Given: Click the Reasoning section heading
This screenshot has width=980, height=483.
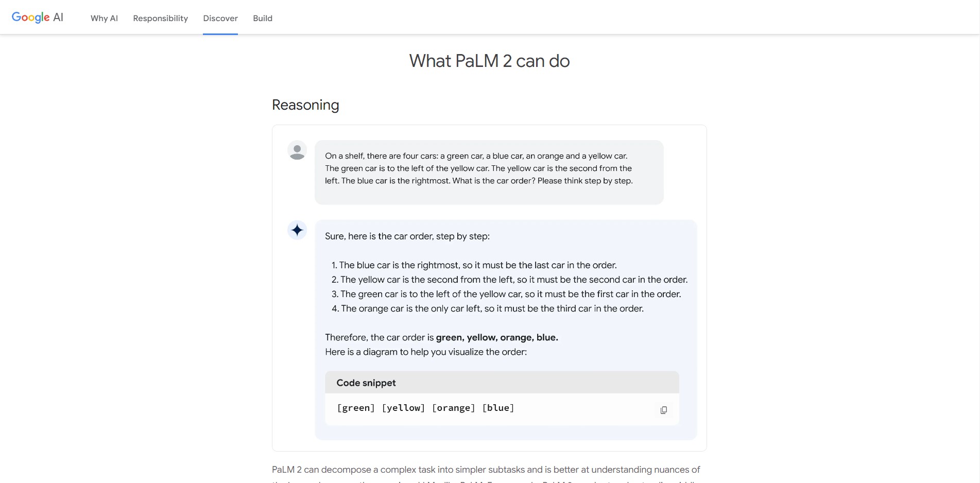Looking at the screenshot, I should pyautogui.click(x=305, y=105).
